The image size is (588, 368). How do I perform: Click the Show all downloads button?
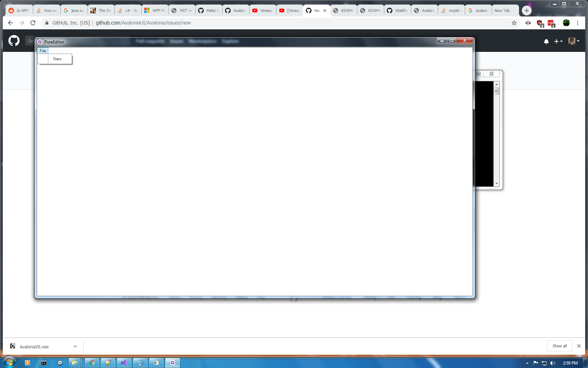pyautogui.click(x=559, y=346)
